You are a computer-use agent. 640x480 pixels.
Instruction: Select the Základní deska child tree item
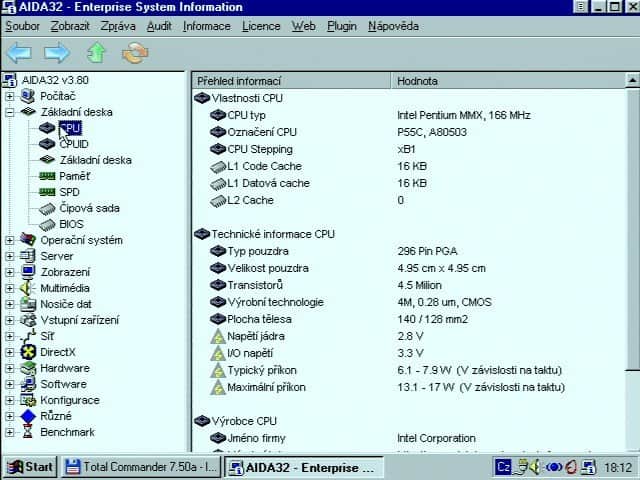pyautogui.click(x=96, y=160)
